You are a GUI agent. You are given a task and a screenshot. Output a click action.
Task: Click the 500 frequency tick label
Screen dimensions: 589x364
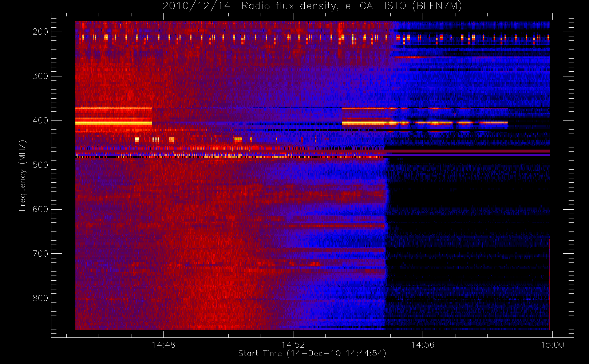click(40, 165)
